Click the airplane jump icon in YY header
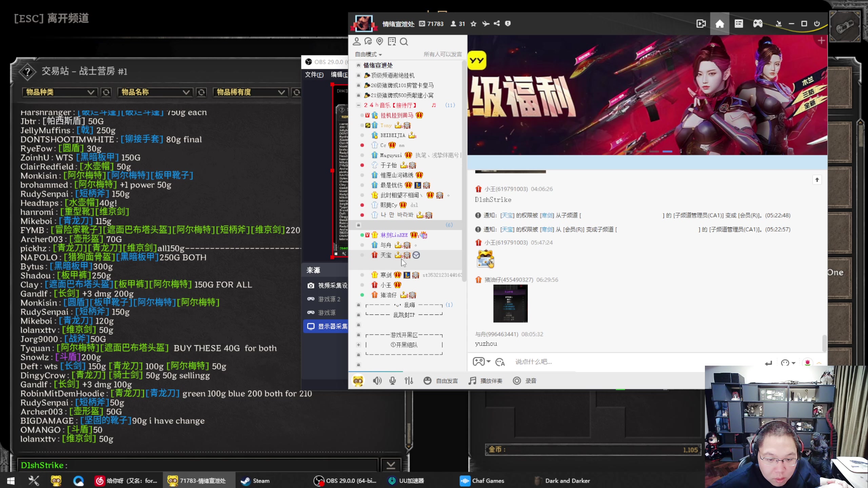 click(486, 24)
